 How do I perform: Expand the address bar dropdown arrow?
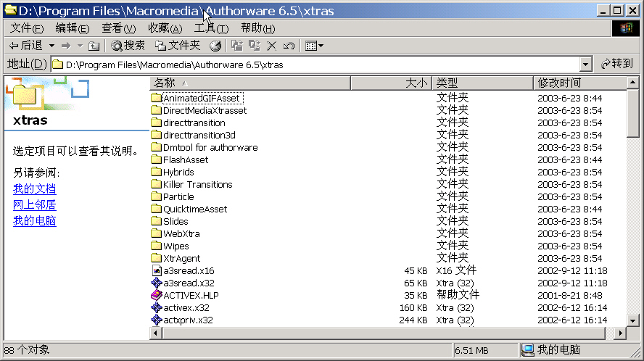(x=586, y=65)
